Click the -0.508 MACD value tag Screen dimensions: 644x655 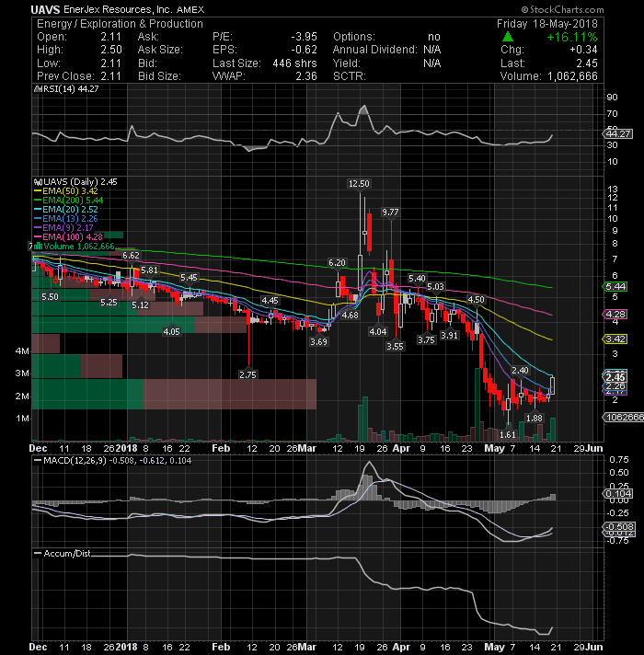(619, 527)
